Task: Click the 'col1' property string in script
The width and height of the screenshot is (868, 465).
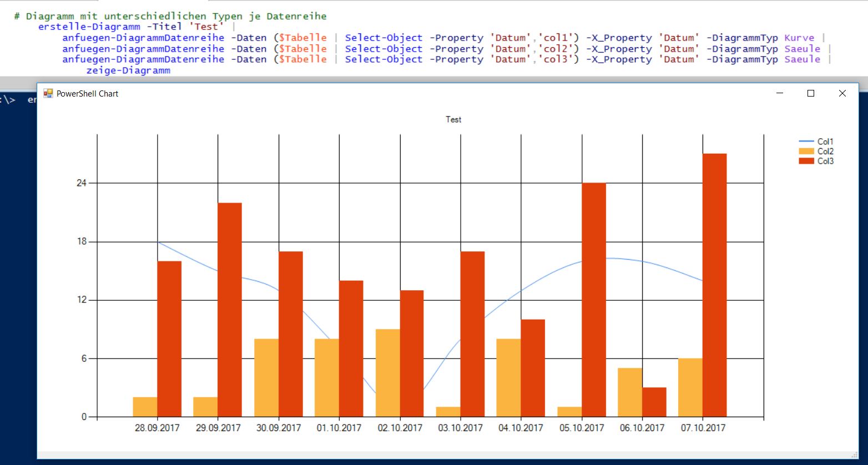Action: [556, 38]
